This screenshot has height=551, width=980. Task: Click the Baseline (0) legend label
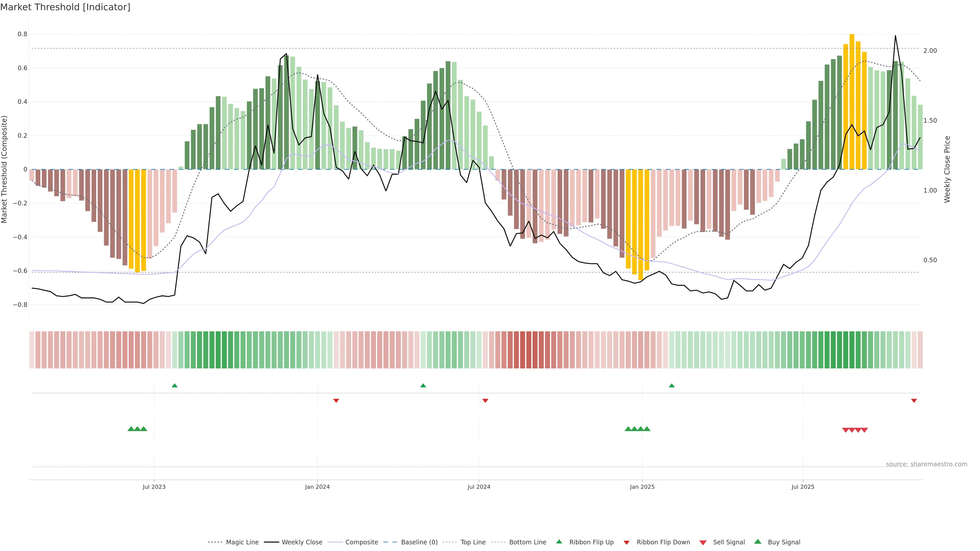(x=419, y=542)
